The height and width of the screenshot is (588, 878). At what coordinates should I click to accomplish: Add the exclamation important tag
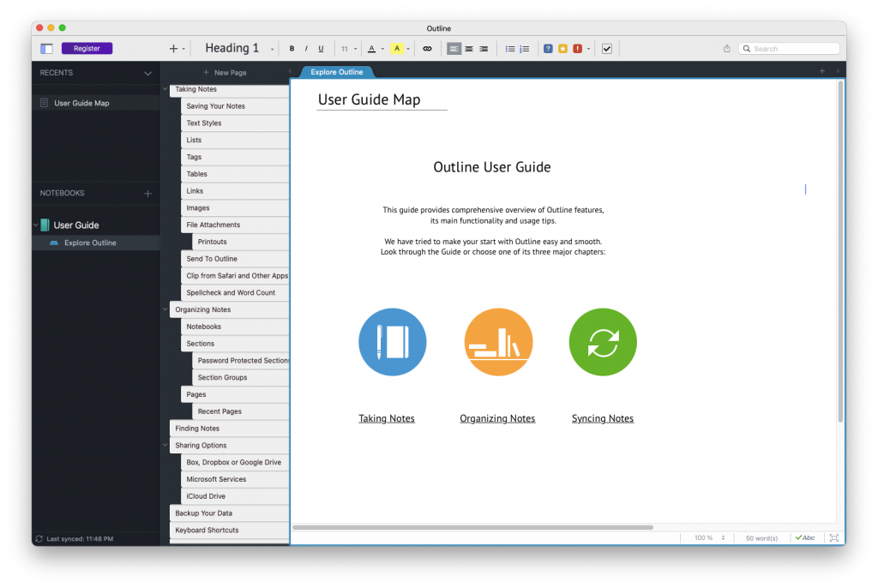577,49
